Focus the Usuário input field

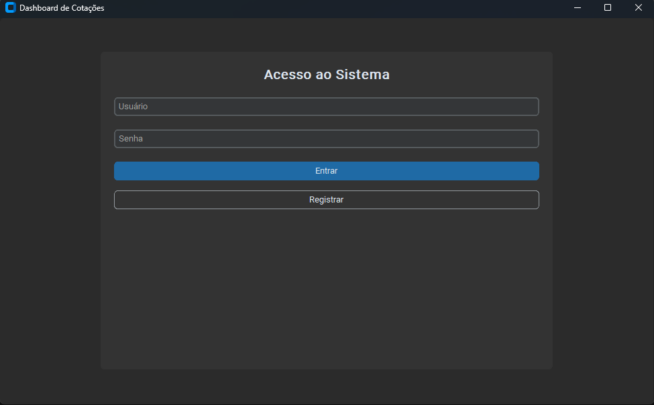click(x=326, y=106)
